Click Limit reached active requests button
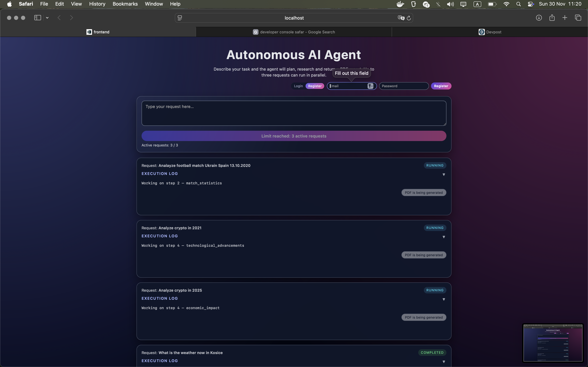This screenshot has height=367, width=588. tap(294, 136)
